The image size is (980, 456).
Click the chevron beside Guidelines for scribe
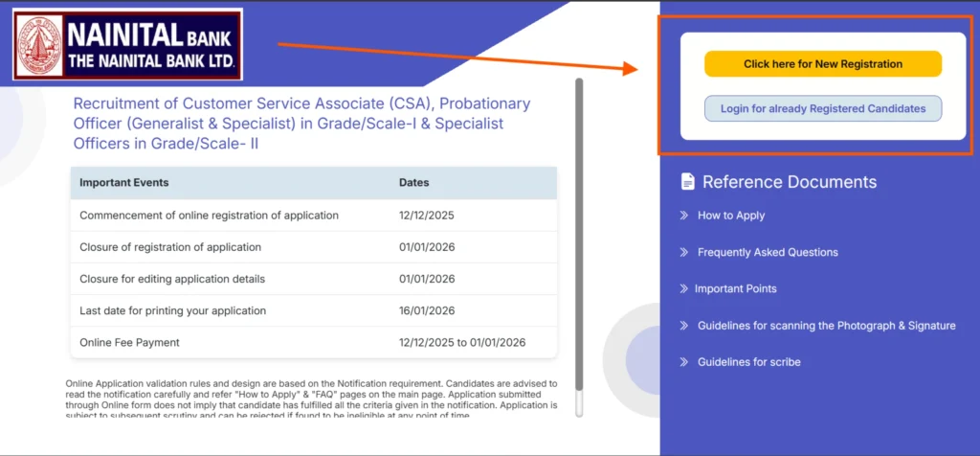(x=683, y=362)
